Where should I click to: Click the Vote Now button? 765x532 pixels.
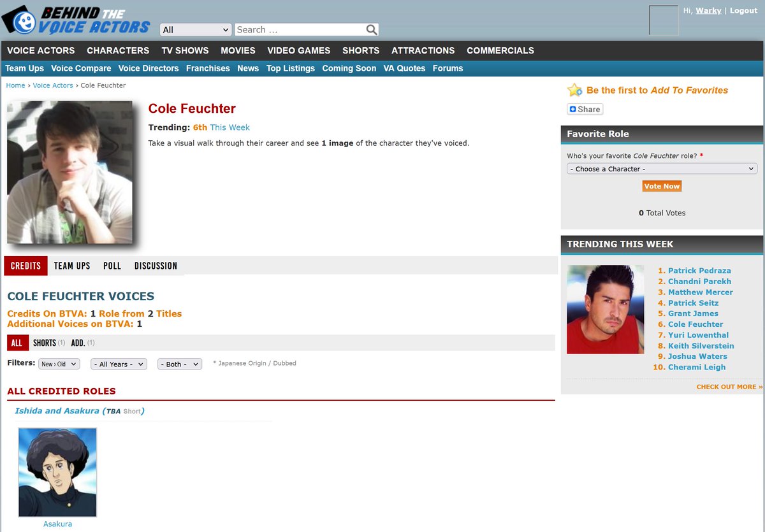[662, 186]
